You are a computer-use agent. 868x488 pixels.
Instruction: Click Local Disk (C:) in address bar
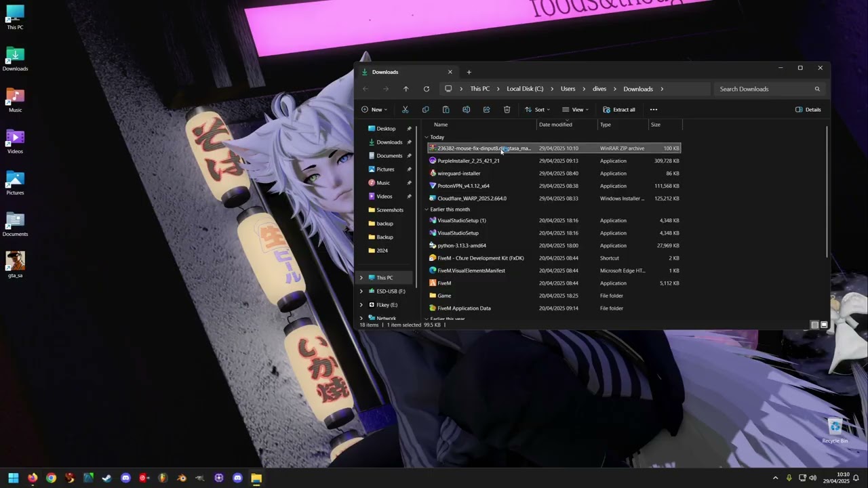click(x=525, y=89)
